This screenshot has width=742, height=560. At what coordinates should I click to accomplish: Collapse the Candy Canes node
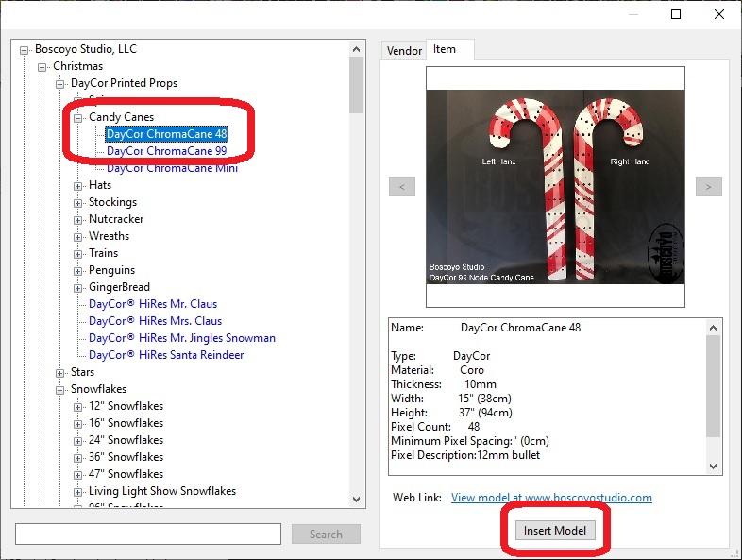[x=77, y=118]
